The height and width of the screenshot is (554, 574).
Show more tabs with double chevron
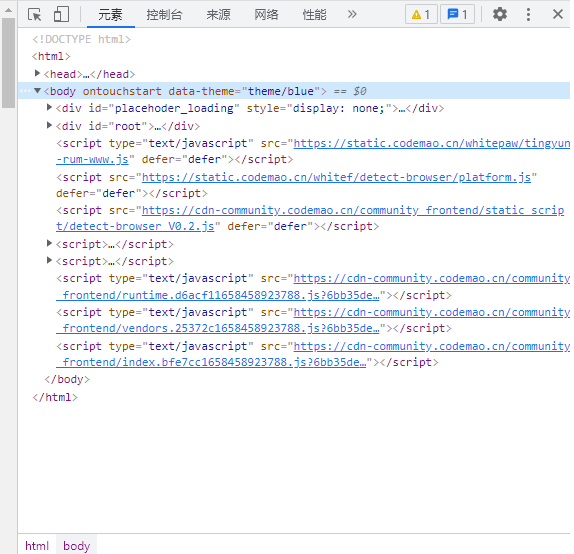click(x=352, y=14)
